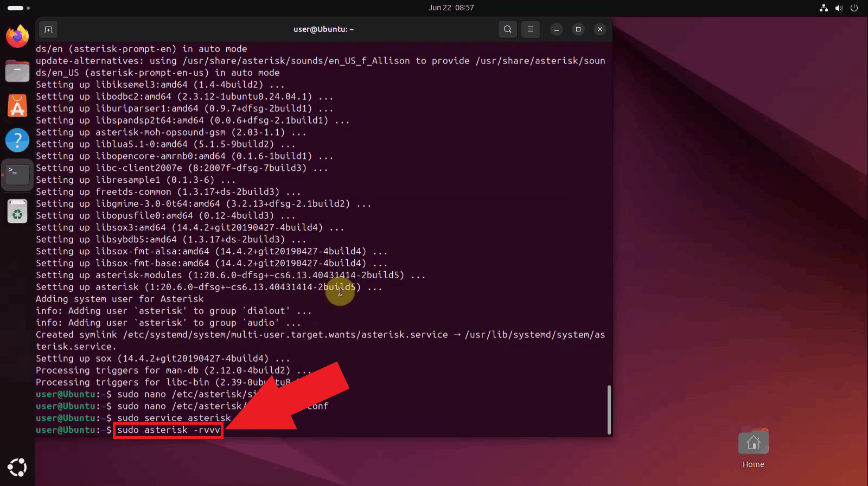
Task: Open the volume indicator in top bar
Action: 839,8
